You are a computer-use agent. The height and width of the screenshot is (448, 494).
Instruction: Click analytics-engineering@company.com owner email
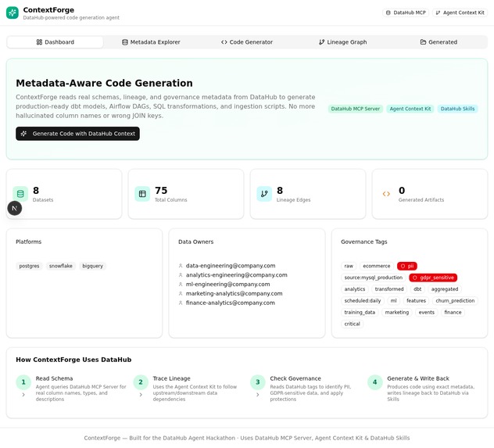point(237,275)
